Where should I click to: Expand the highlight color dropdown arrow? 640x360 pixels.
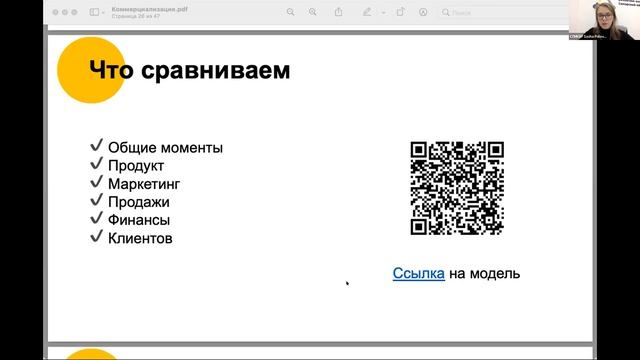click(383, 13)
